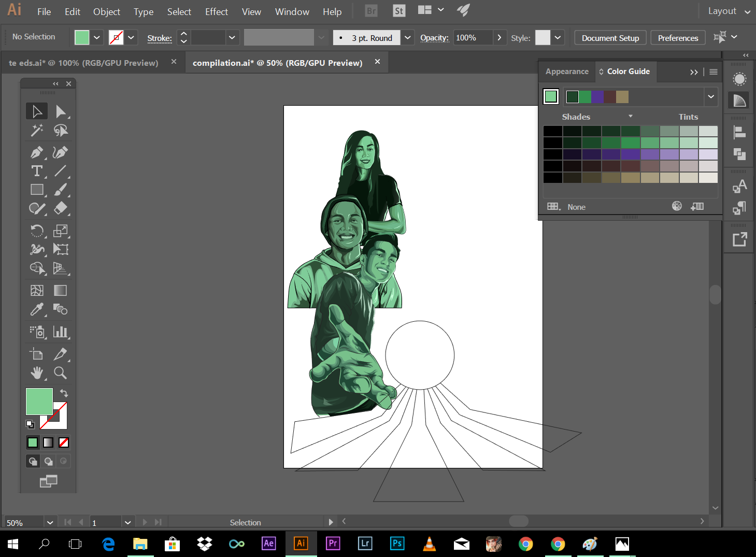This screenshot has height=557, width=756.
Task: Open the Opacity value dropdown
Action: (499, 38)
